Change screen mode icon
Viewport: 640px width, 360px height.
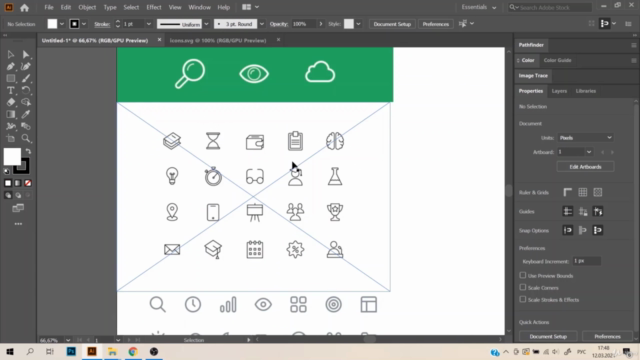click(x=18, y=209)
